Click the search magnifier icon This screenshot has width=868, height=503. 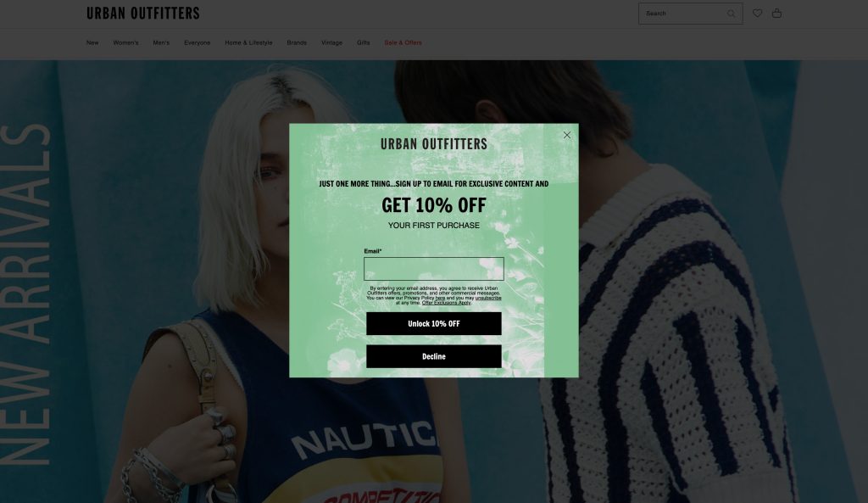click(x=731, y=14)
